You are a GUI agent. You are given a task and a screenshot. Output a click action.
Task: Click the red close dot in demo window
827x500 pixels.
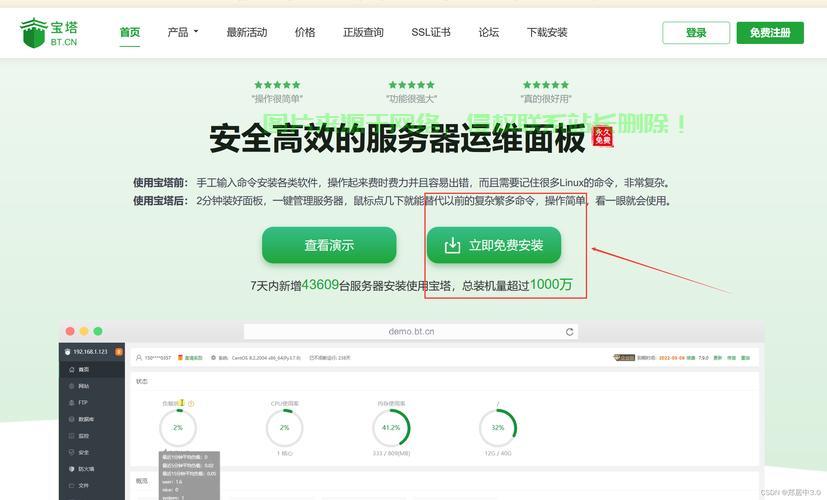click(70, 331)
